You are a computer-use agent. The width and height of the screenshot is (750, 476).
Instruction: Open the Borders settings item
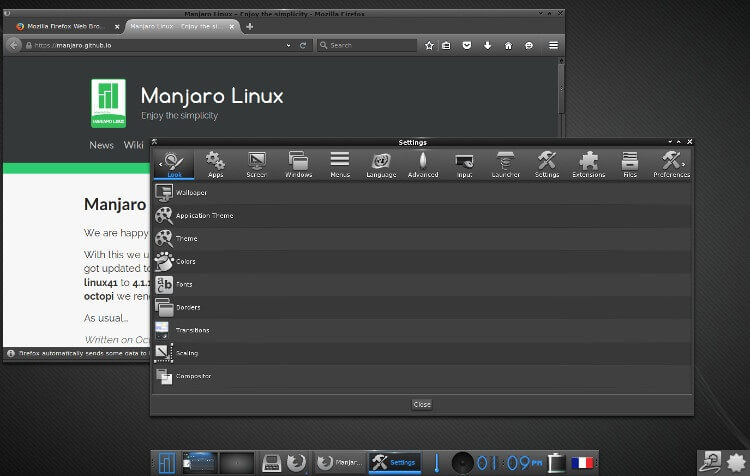[422, 308]
